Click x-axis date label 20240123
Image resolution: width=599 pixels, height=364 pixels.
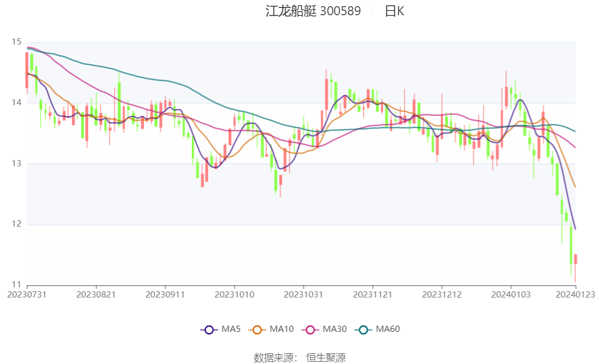point(575,295)
